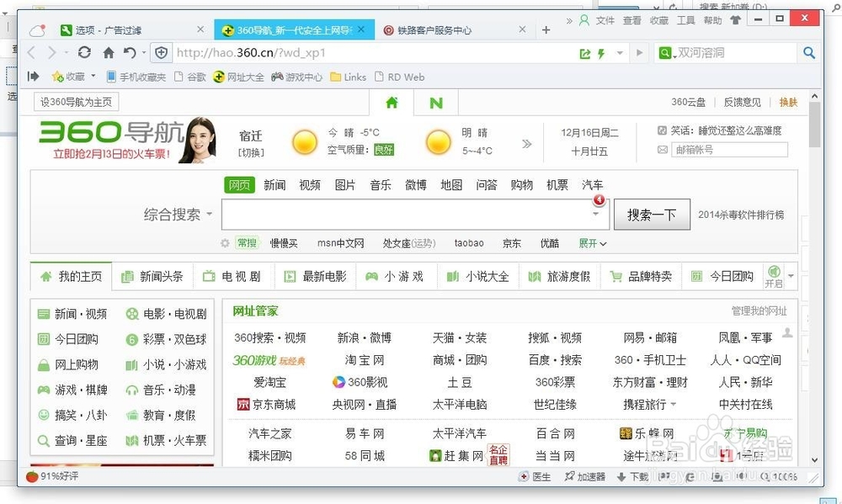Open the security shield icon in address bar
This screenshot has width=842, height=504.
tap(161, 53)
